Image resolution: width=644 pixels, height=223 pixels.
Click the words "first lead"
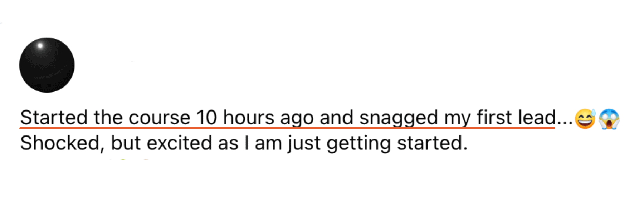click(x=516, y=118)
